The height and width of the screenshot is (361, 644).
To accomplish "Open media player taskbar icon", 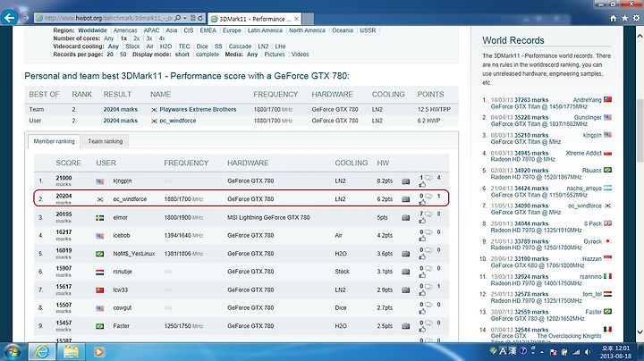I will click(99, 352).
